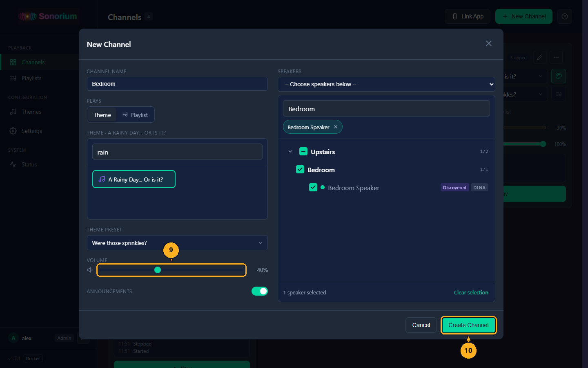This screenshot has height=368, width=588.
Task: Click the Create Channel button
Action: pos(468,325)
